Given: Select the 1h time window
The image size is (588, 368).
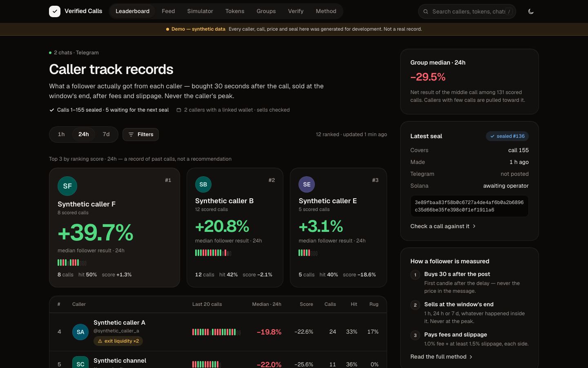Looking at the screenshot, I should pos(61,134).
